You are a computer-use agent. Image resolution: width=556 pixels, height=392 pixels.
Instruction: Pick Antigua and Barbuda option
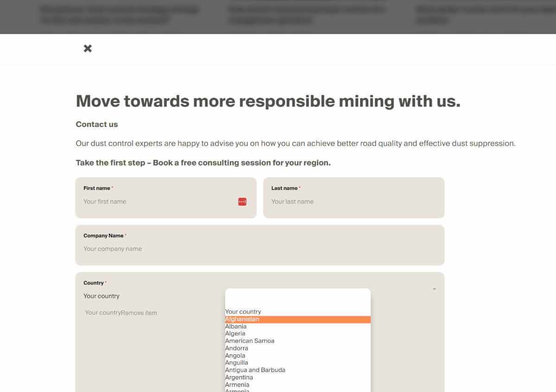(255, 370)
